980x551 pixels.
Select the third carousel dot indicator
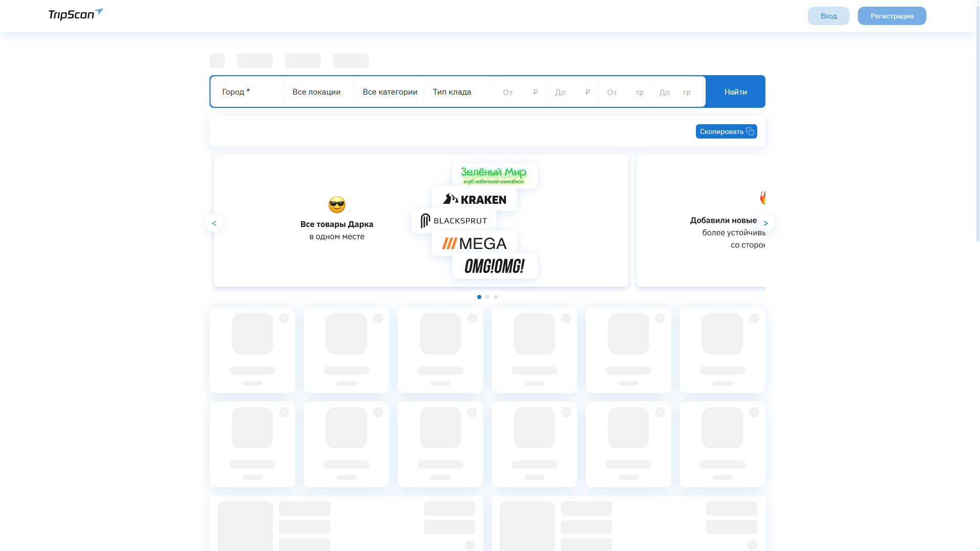tap(496, 297)
